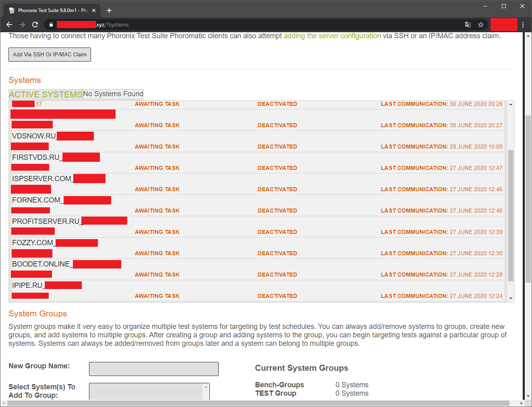Image resolution: width=532 pixels, height=407 pixels.
Task: Click last communication 27 JUNE 2020 12:30
Action: [442, 253]
